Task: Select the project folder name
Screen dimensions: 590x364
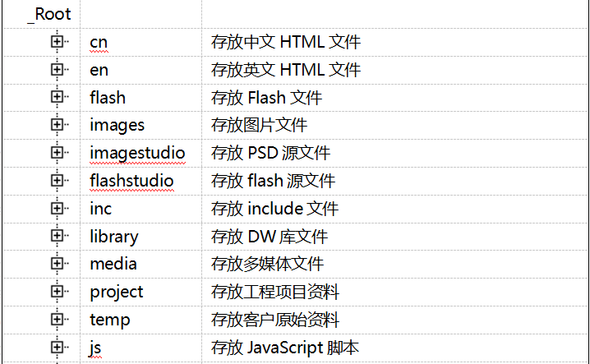Action: (117, 292)
